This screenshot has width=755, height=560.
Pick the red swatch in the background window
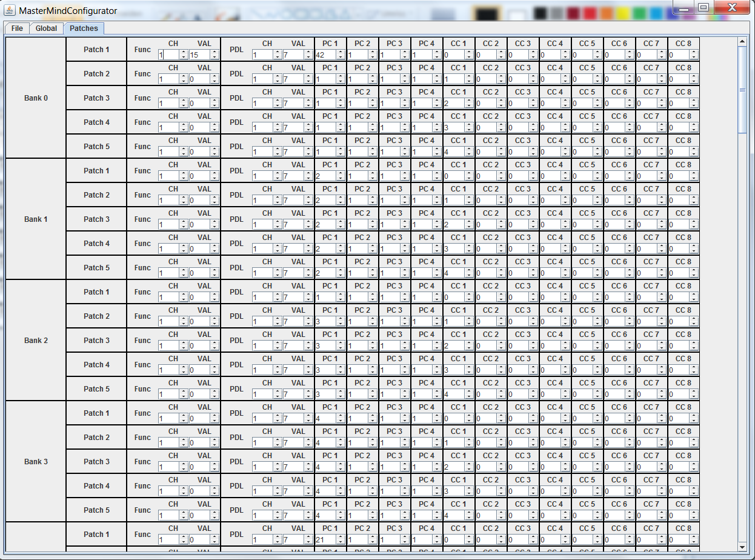590,13
